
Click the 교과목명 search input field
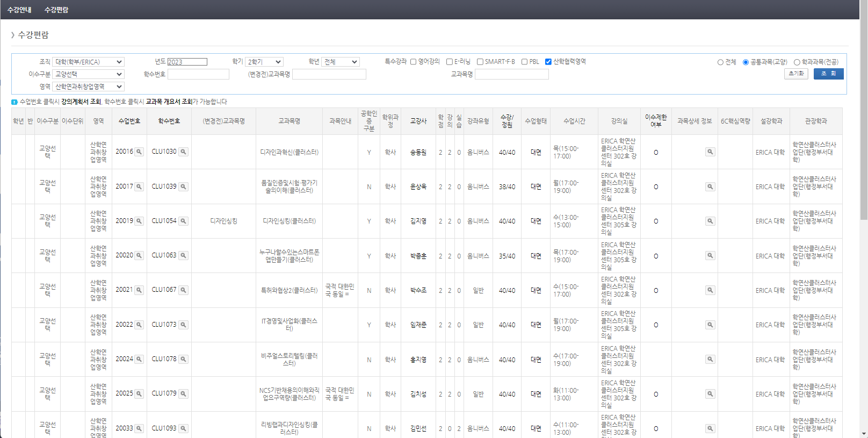click(x=511, y=74)
